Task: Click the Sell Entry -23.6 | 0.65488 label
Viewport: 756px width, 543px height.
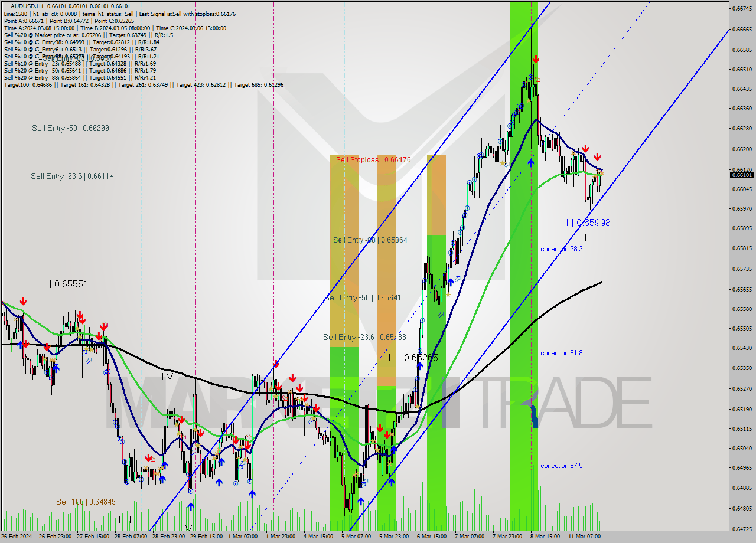Action: click(364, 337)
